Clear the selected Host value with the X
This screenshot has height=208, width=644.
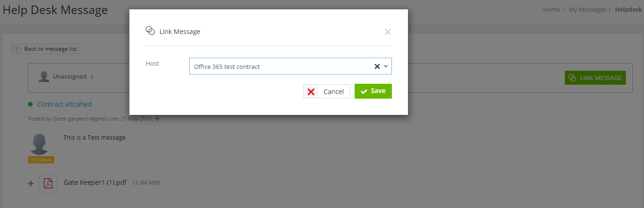(x=377, y=67)
